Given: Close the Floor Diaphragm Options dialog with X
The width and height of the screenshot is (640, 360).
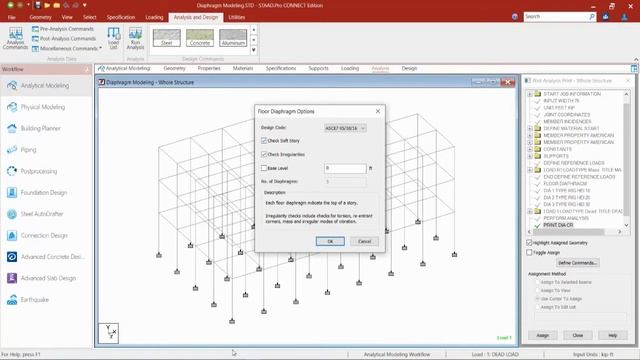Looking at the screenshot, I should 378,111.
